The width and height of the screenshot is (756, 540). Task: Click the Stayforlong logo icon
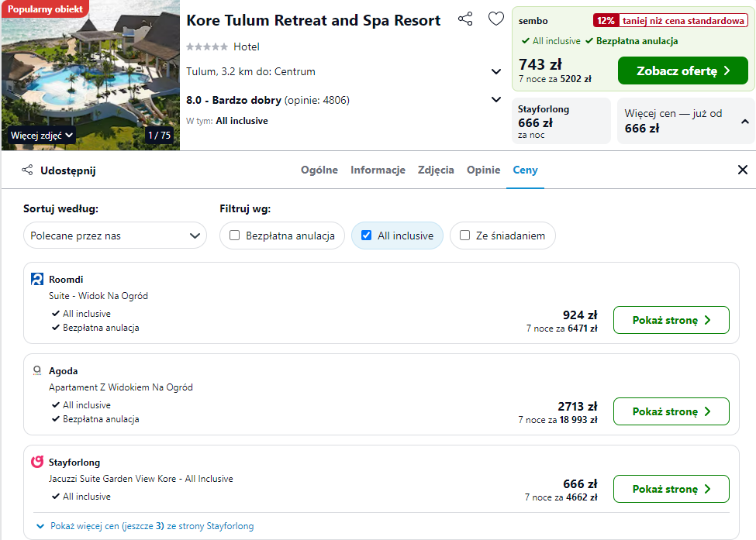[x=37, y=462]
